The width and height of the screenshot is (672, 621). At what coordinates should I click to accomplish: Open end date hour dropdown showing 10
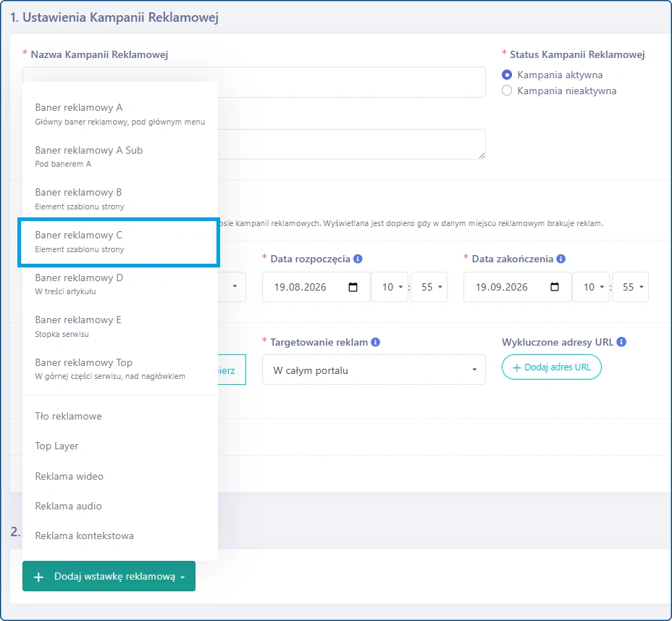click(591, 287)
